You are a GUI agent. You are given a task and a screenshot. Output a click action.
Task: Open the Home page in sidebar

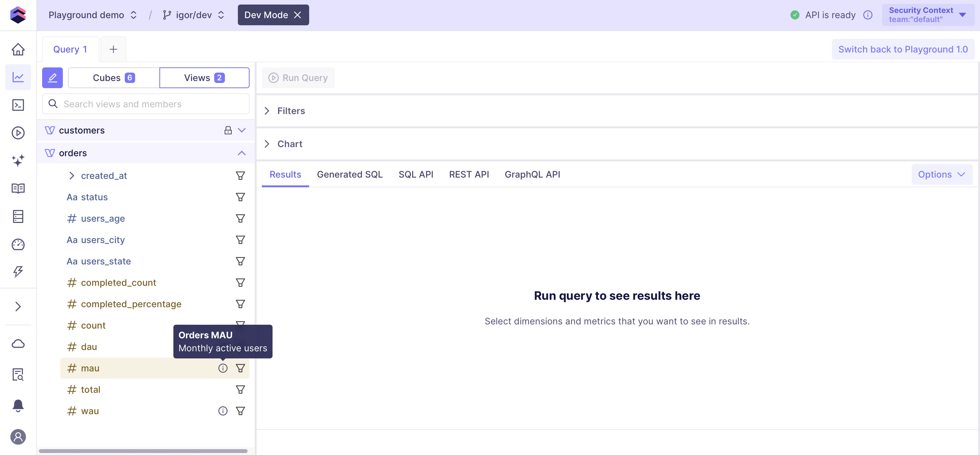click(x=18, y=50)
